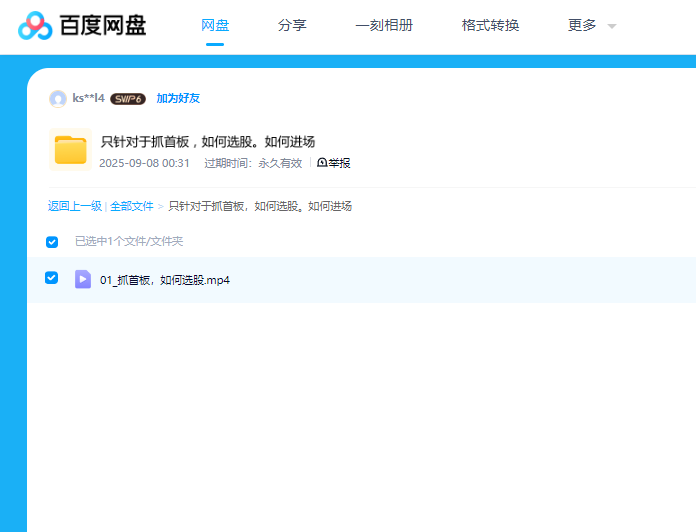
Task: Click the username ks**l4
Action: pos(88,98)
